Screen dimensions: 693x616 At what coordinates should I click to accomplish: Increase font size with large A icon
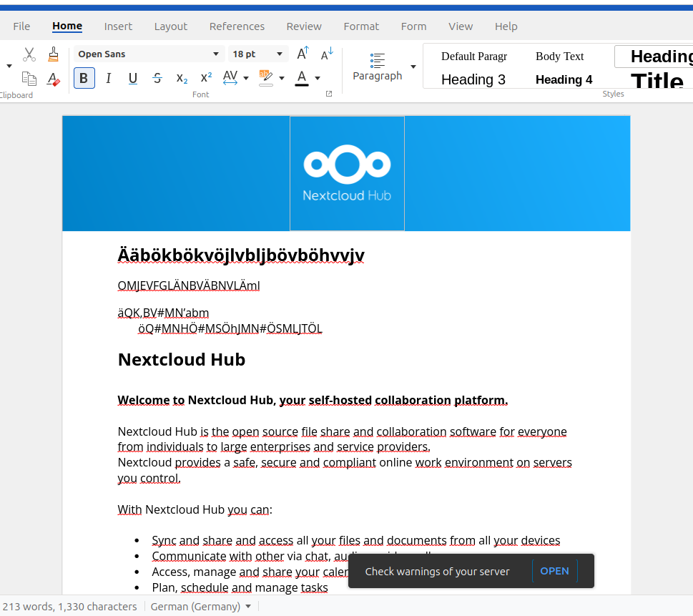pos(303,54)
